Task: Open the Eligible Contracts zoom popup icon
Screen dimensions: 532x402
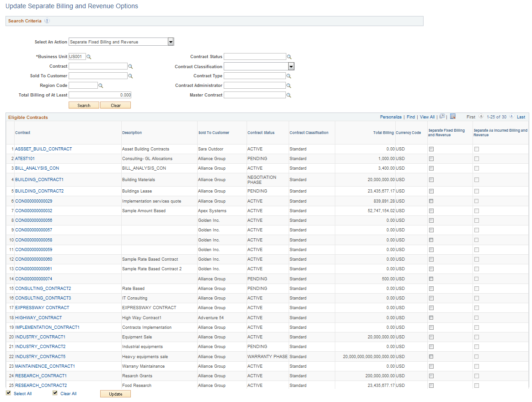Action: pos(442,116)
